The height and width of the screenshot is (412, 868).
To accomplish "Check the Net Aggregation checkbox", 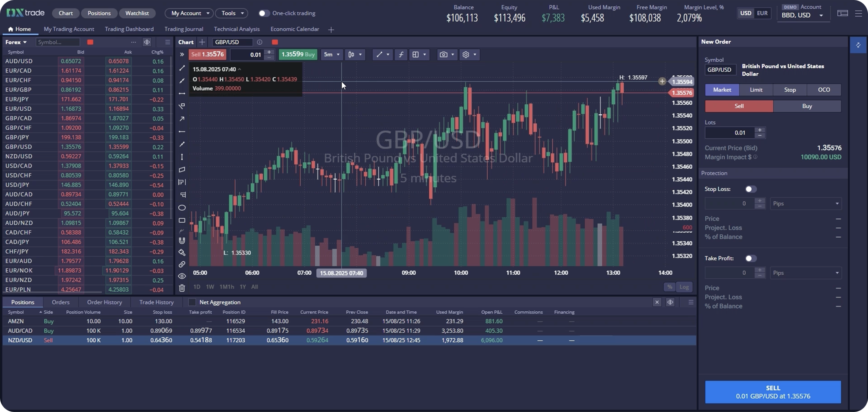I will 192,302.
